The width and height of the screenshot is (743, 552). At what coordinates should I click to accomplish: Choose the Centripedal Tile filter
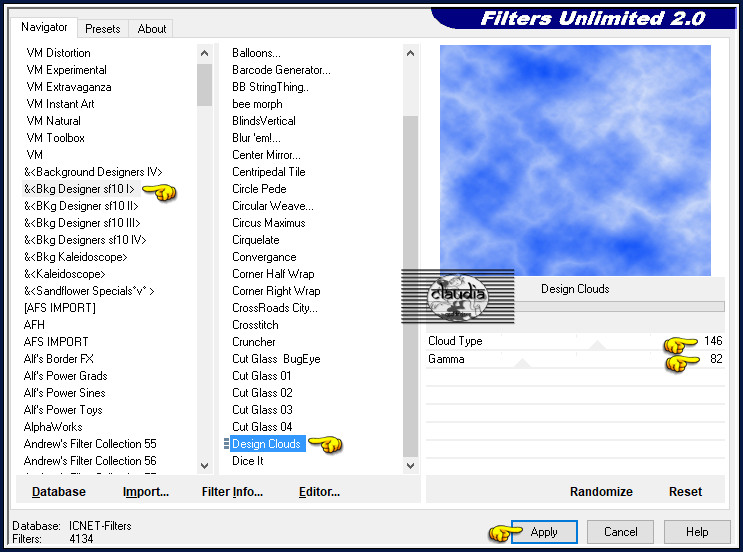click(x=269, y=172)
